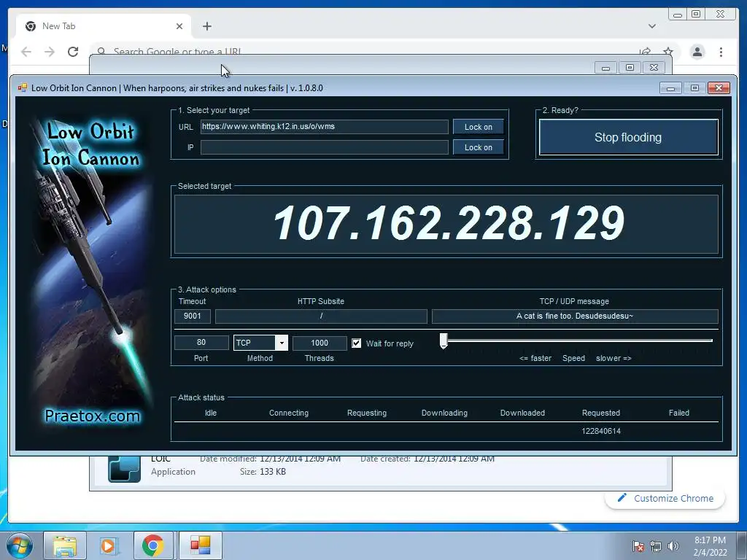747x560 pixels.
Task: Toggle the Wait for reply checkbox
Action: pyautogui.click(x=356, y=343)
